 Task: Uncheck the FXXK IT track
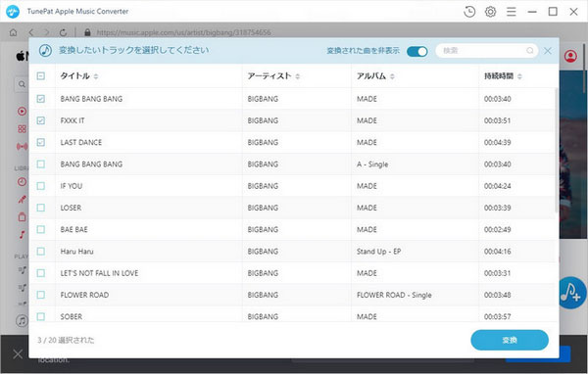(x=41, y=120)
